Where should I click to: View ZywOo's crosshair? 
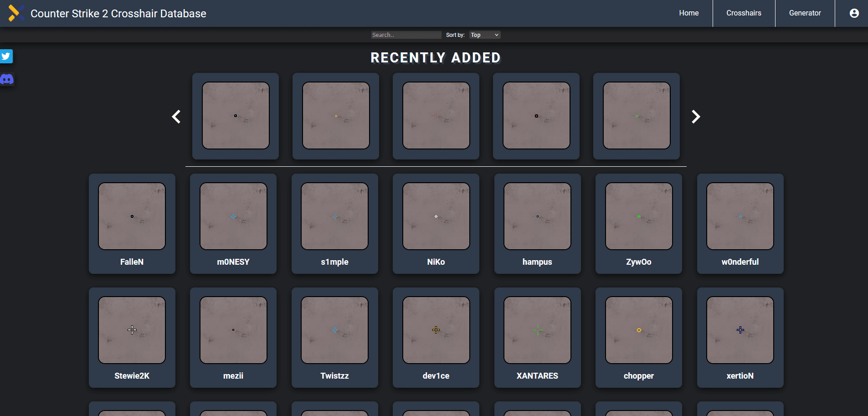[x=639, y=224]
